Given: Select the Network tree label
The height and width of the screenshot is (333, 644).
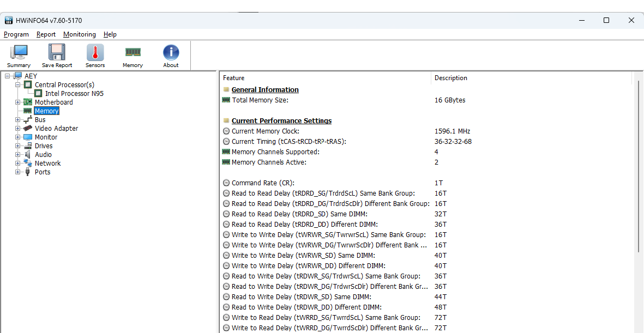Looking at the screenshot, I should [x=47, y=163].
